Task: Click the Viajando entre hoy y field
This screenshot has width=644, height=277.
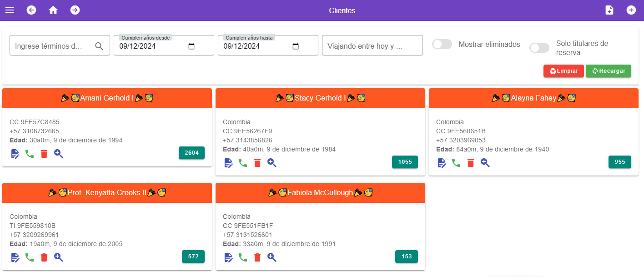Action: click(x=372, y=46)
